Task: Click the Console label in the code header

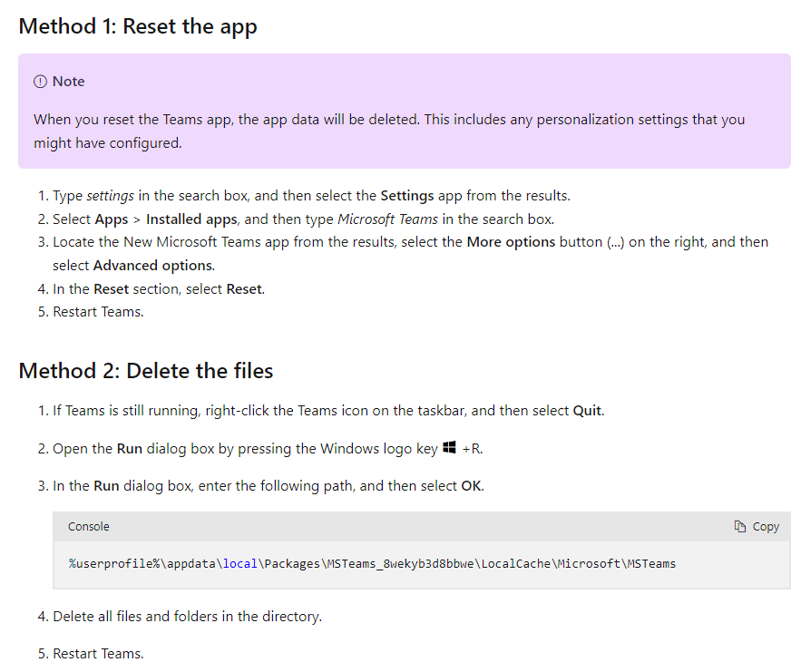Action: click(89, 527)
